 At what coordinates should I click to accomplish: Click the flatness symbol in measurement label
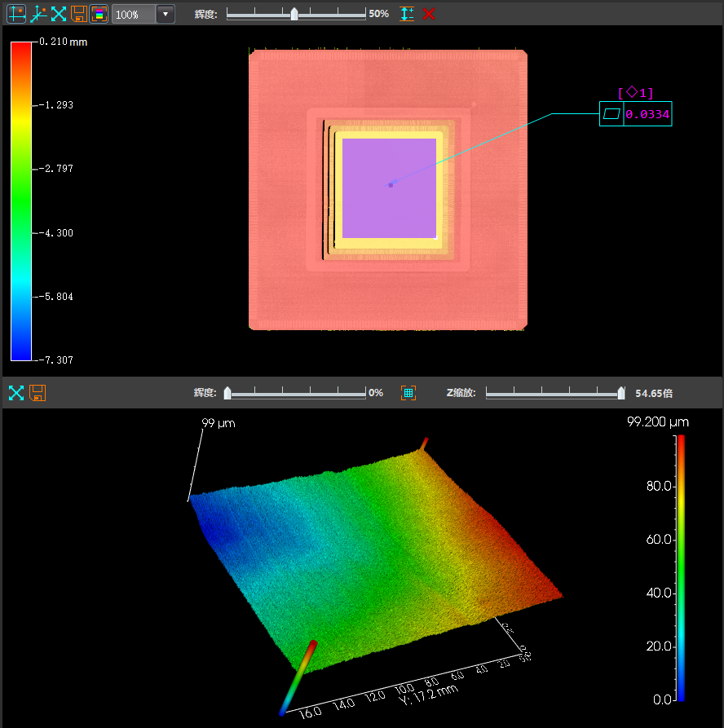point(611,115)
